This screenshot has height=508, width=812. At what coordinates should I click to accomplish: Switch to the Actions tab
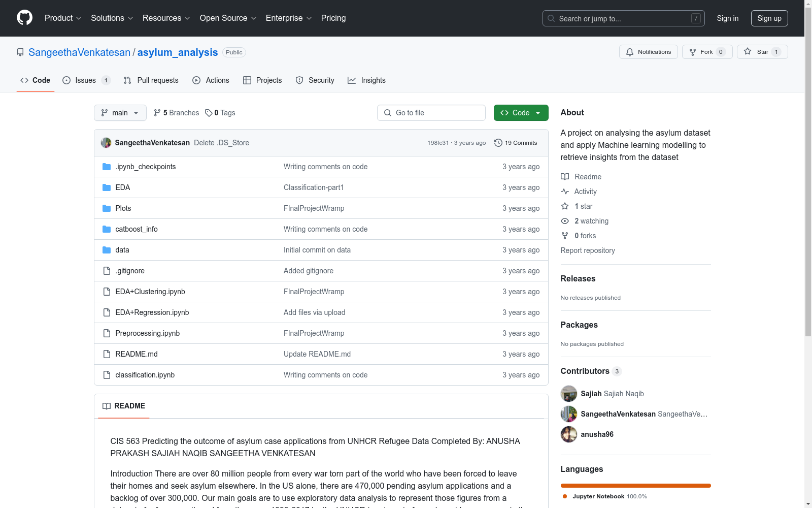211,80
